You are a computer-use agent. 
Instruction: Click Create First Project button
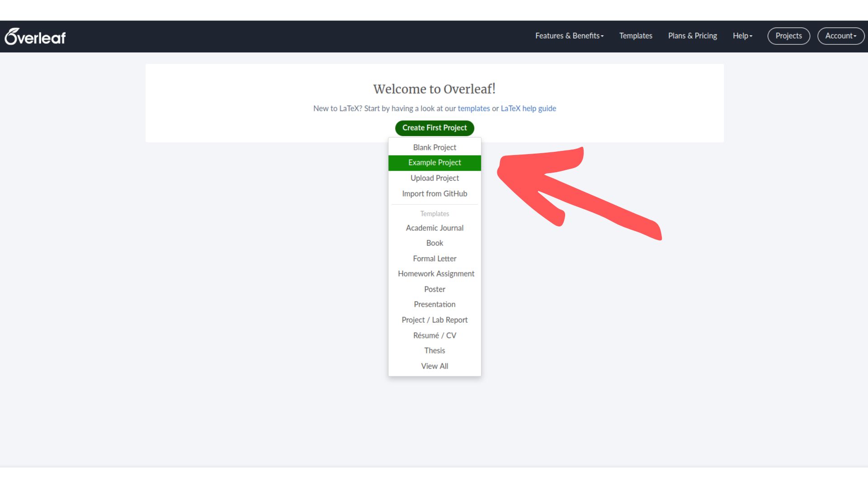[434, 127]
